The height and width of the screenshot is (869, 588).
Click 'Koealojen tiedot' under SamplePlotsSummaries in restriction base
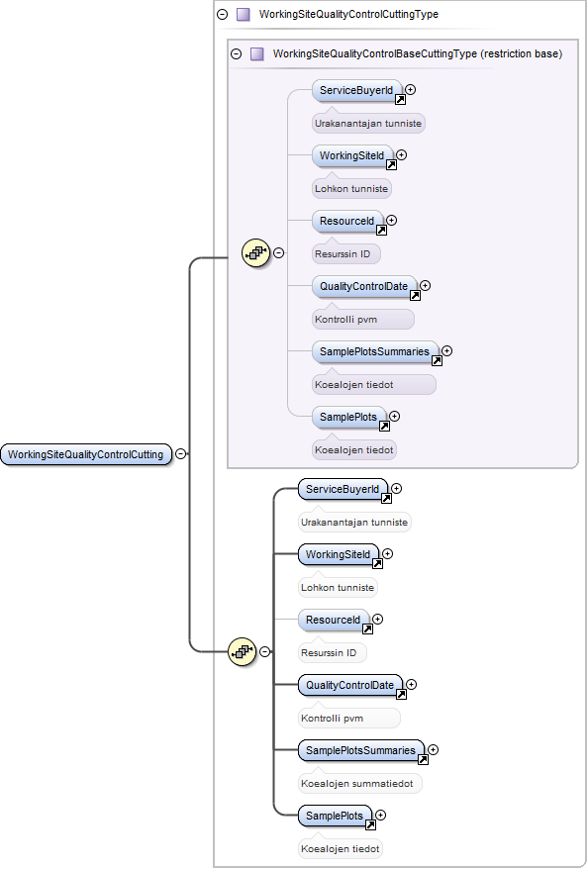pyautogui.click(x=374, y=385)
